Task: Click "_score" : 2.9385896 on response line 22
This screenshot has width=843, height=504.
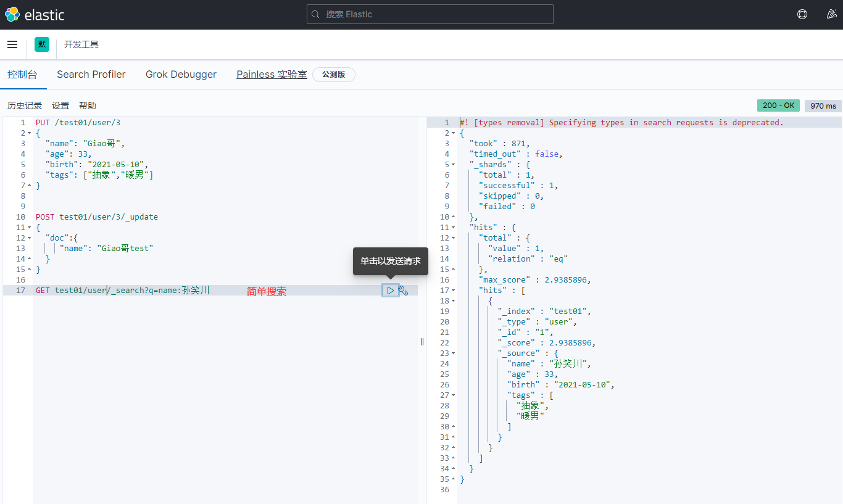Action: coord(547,343)
